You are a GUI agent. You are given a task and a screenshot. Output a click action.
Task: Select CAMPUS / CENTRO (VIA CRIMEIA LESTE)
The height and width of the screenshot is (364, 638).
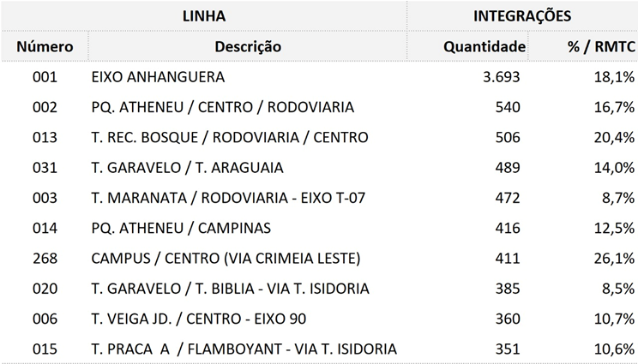pos(226,259)
